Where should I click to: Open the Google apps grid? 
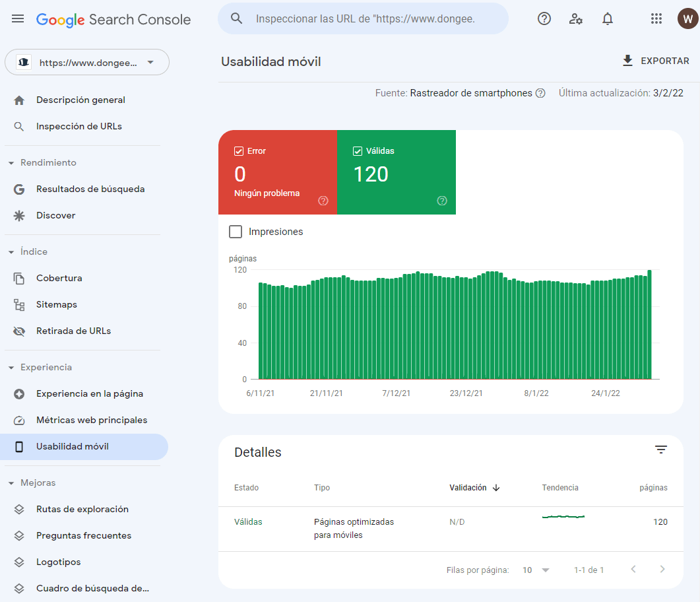point(656,18)
